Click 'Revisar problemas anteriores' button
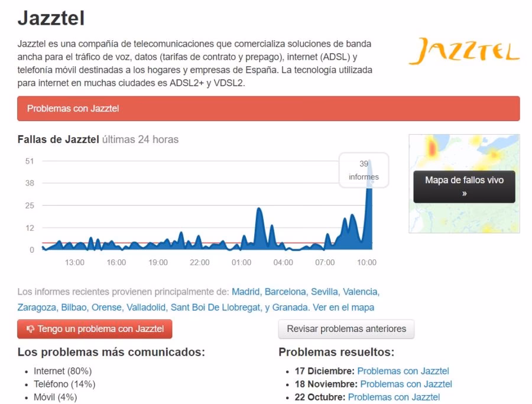 click(346, 329)
